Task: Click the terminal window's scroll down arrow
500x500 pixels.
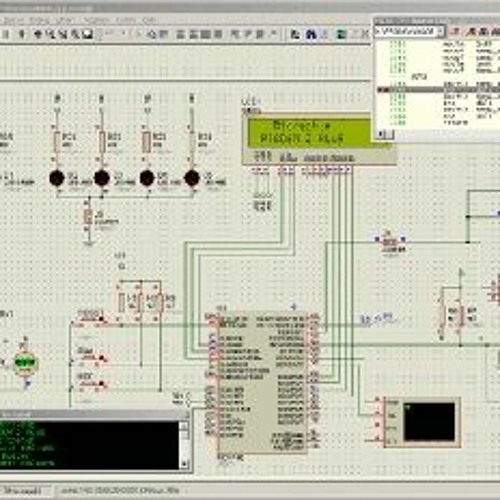Action: 184,464
